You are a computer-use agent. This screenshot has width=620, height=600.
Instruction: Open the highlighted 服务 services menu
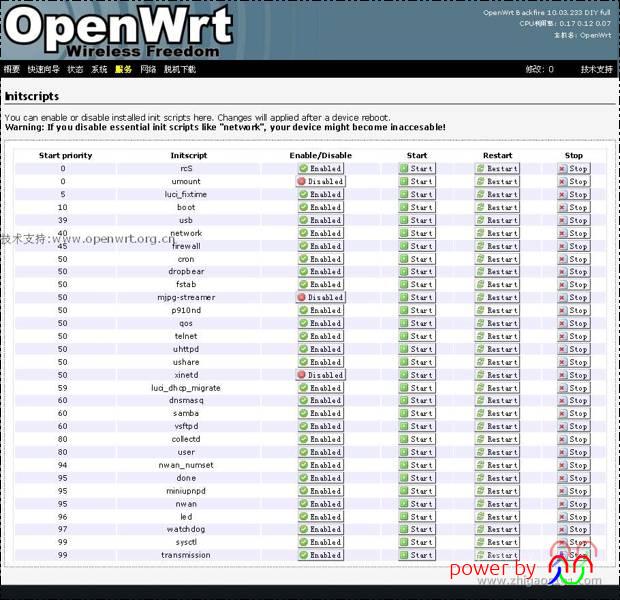[x=123, y=70]
